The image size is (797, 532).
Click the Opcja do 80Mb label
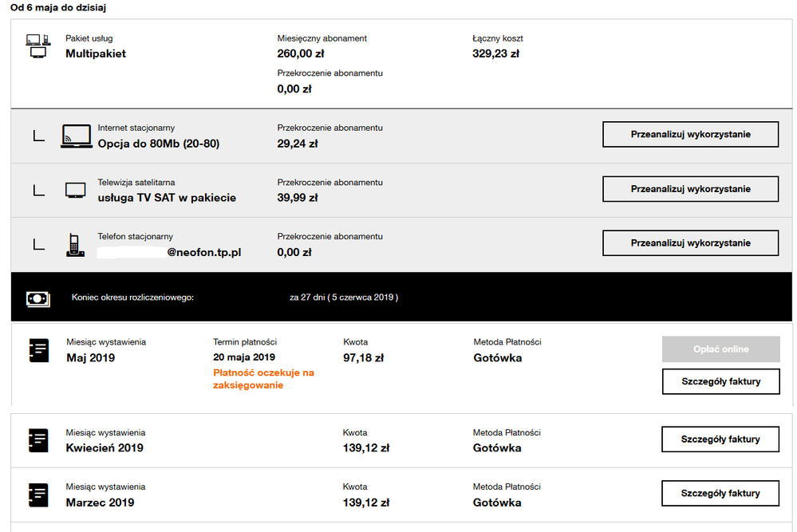click(158, 144)
